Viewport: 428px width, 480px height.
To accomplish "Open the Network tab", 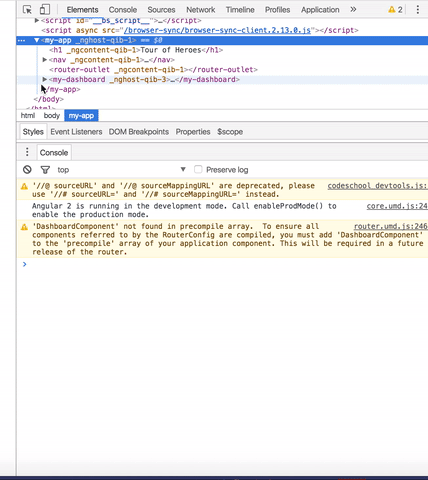I will [x=201, y=10].
